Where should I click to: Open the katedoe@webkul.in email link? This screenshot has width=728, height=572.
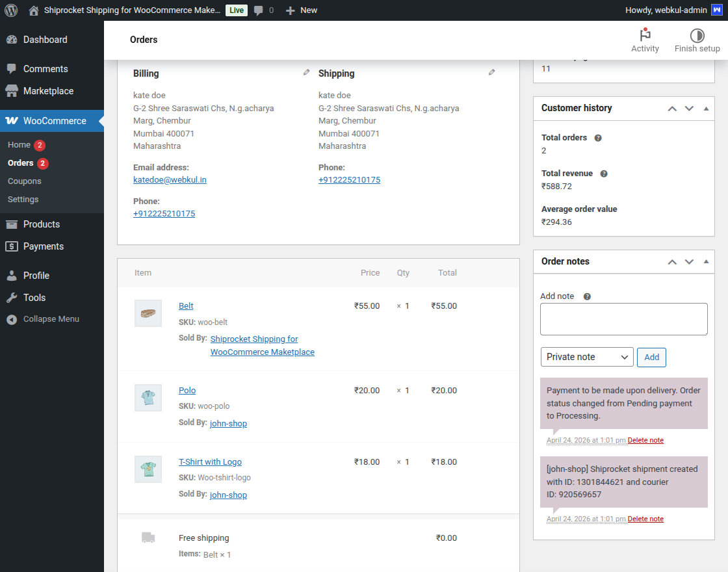[x=170, y=179]
